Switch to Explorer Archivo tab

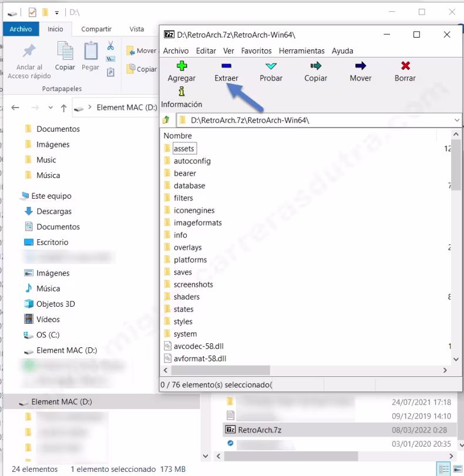click(21, 29)
